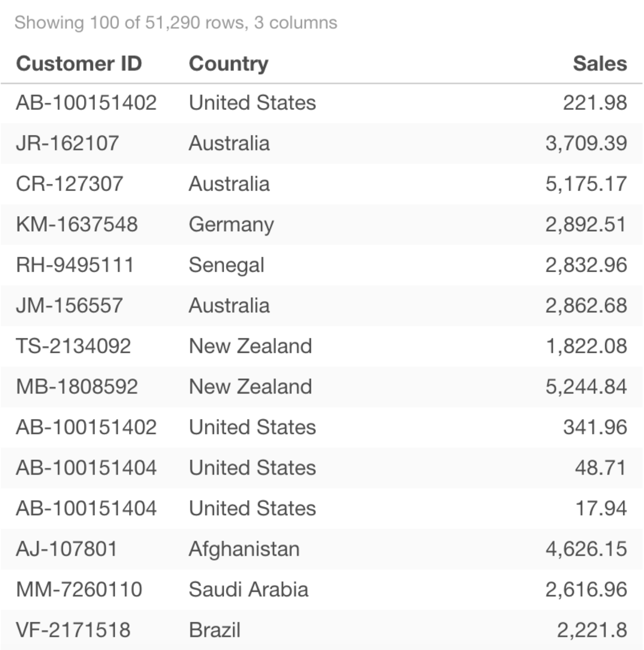This screenshot has width=644, height=650.
Task: Select sales value 5,175.17
Action: point(586,184)
